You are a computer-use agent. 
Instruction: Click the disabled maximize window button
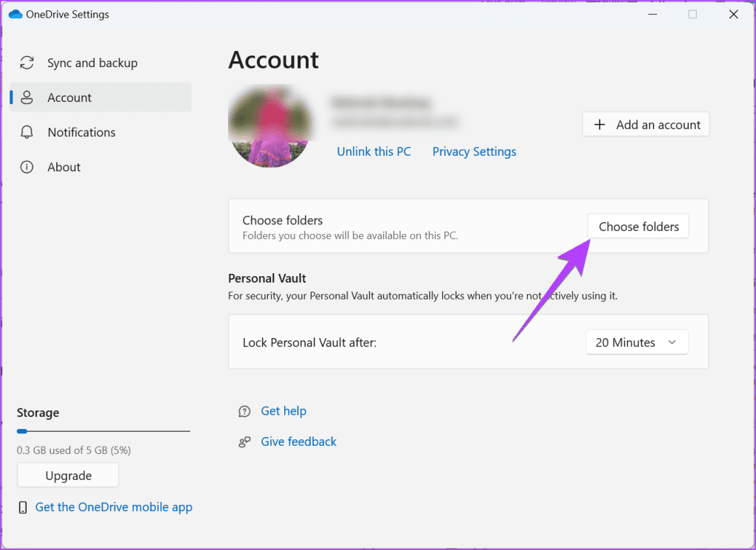693,15
